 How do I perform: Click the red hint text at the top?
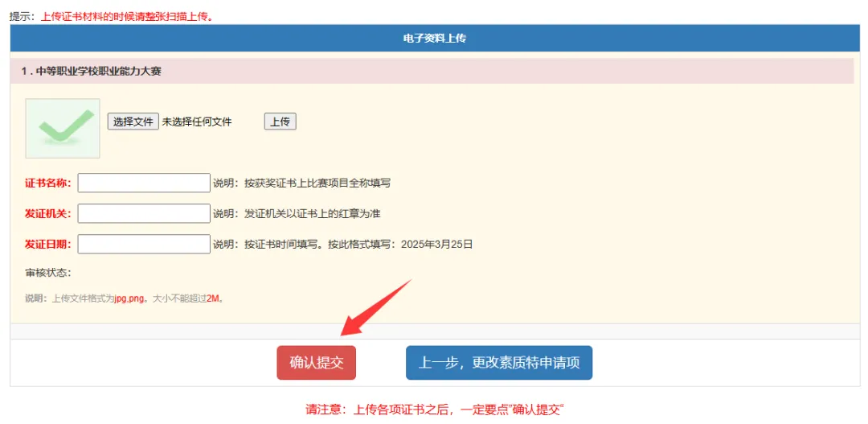[127, 16]
